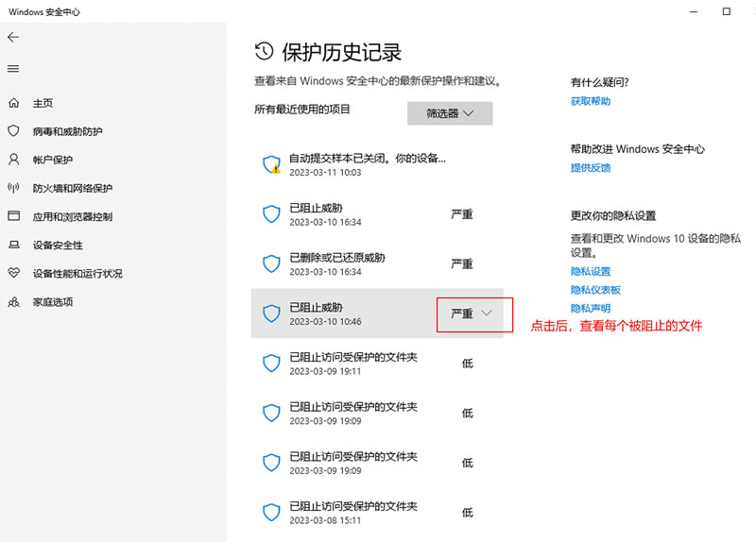The image size is (756, 542).
Task: Click the wireless icon for 防火墙和网络保护
Action: [14, 187]
